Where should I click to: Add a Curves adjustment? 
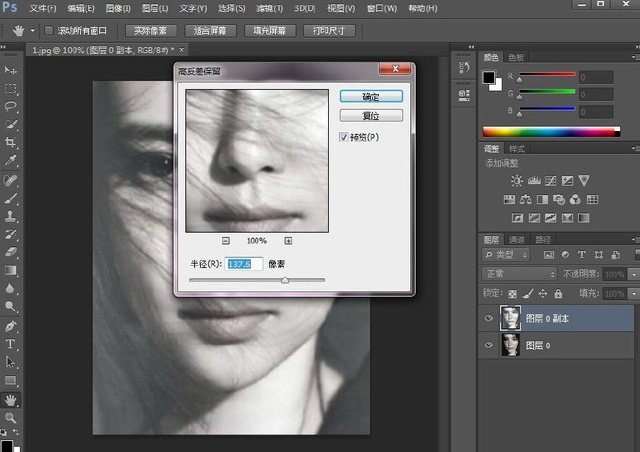click(x=551, y=180)
